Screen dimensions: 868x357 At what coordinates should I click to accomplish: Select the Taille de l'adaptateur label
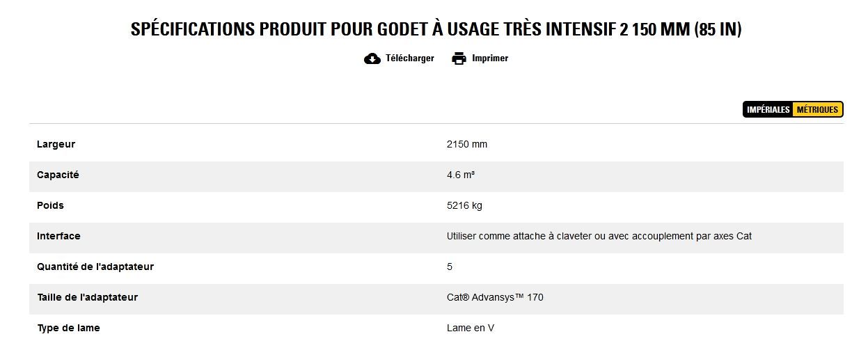tap(87, 298)
